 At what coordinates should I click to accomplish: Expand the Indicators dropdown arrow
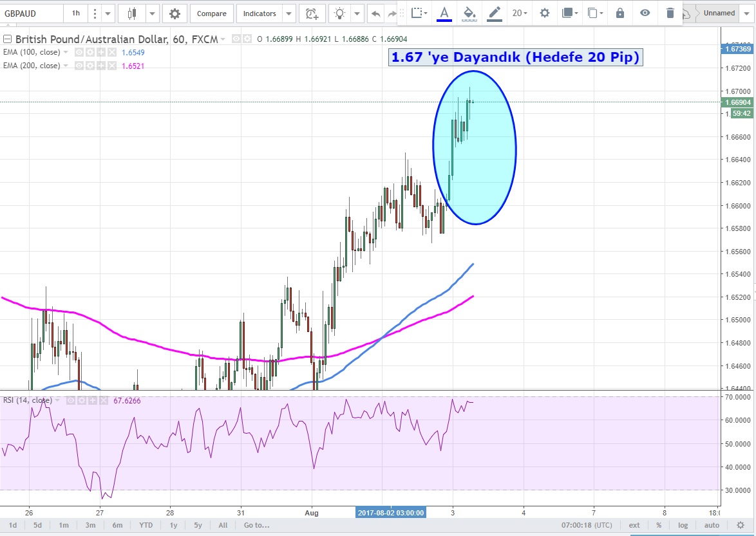[288, 14]
